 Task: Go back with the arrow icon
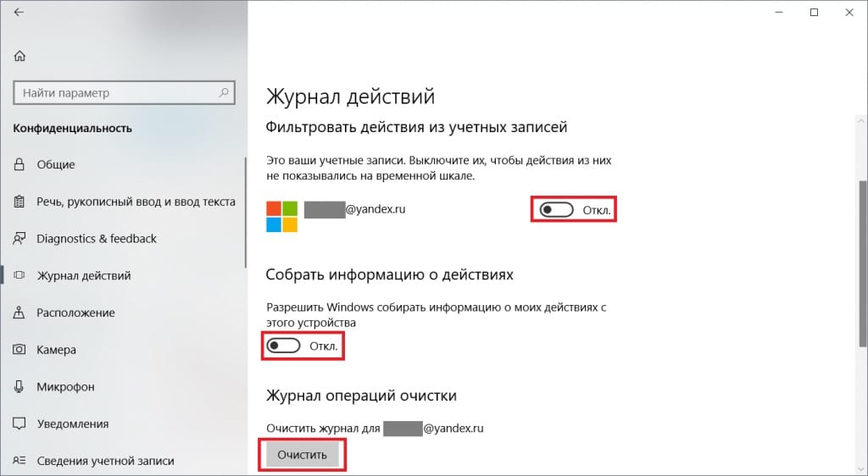coord(19,12)
